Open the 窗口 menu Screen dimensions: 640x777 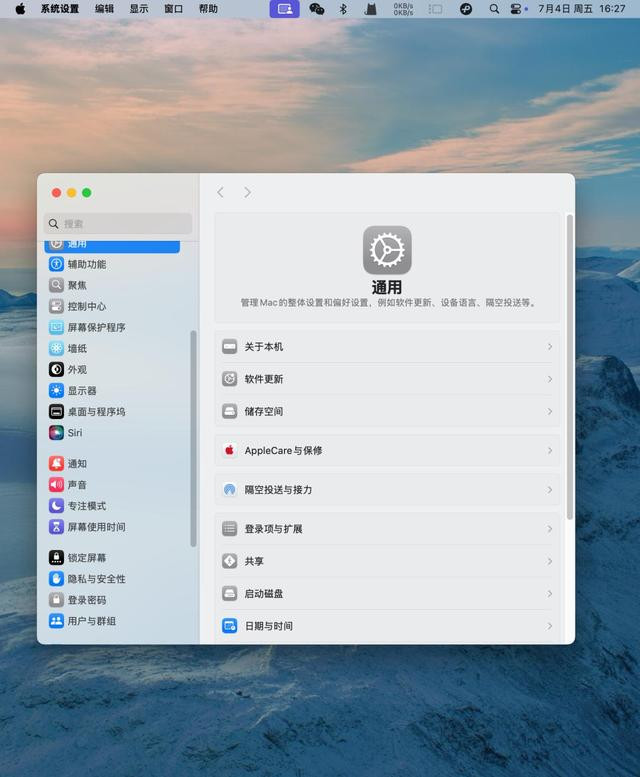point(173,9)
